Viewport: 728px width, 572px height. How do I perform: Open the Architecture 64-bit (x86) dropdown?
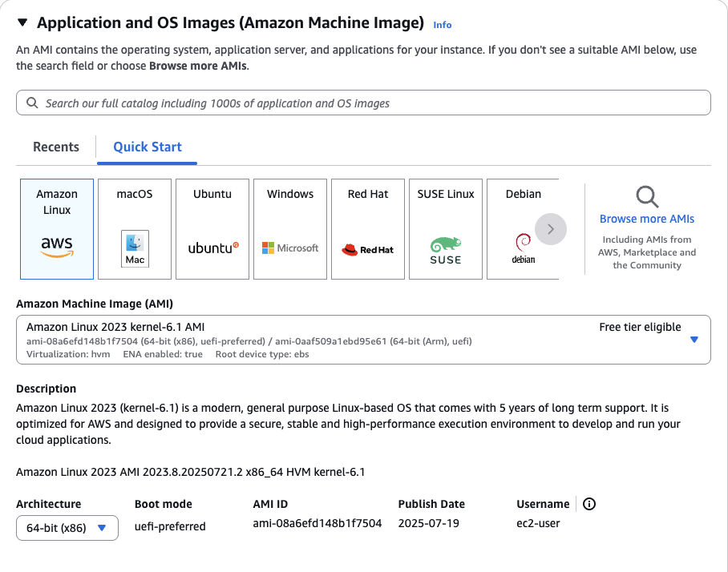click(x=67, y=528)
